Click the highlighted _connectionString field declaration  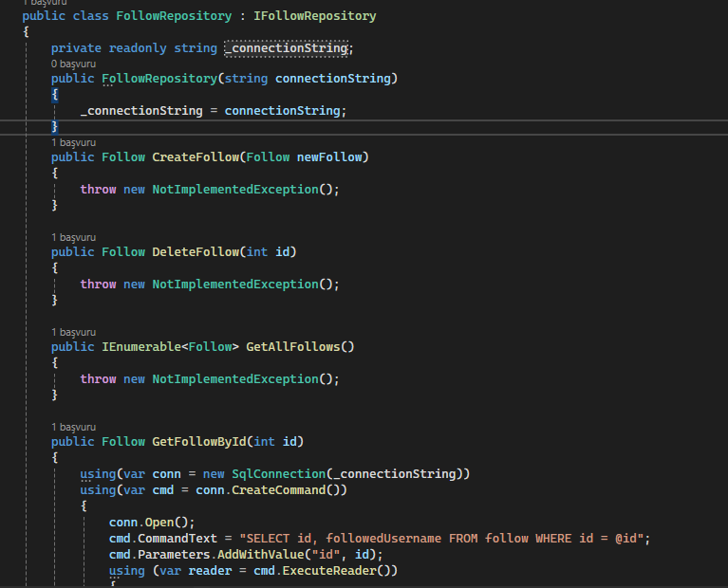tap(287, 48)
